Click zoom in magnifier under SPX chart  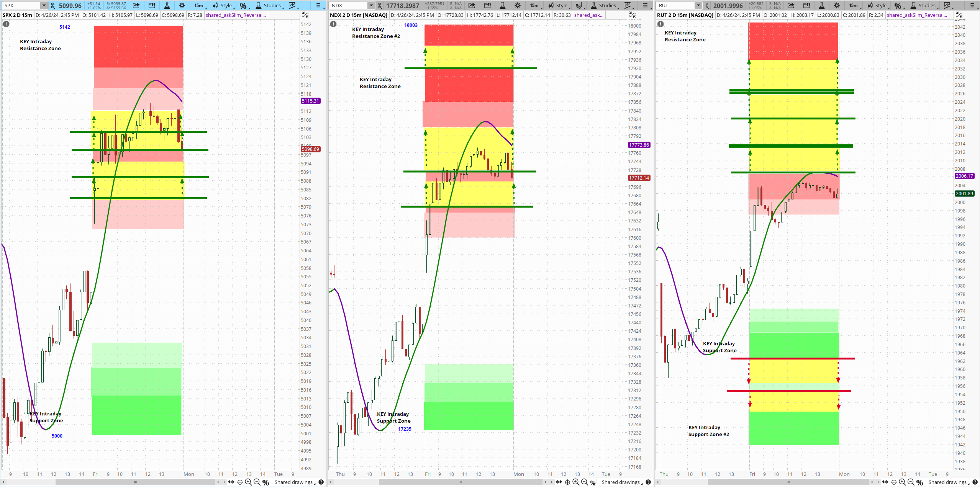[248, 482]
